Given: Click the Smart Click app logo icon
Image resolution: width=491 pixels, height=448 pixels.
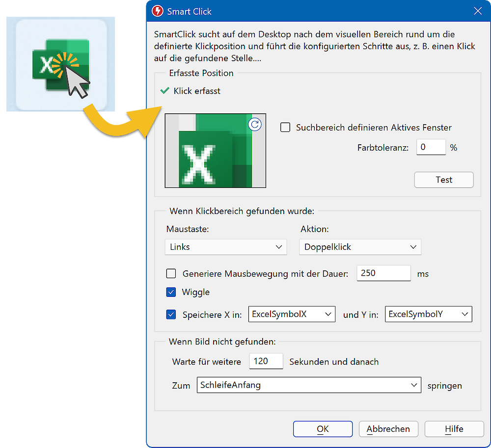Looking at the screenshot, I should click(x=158, y=11).
